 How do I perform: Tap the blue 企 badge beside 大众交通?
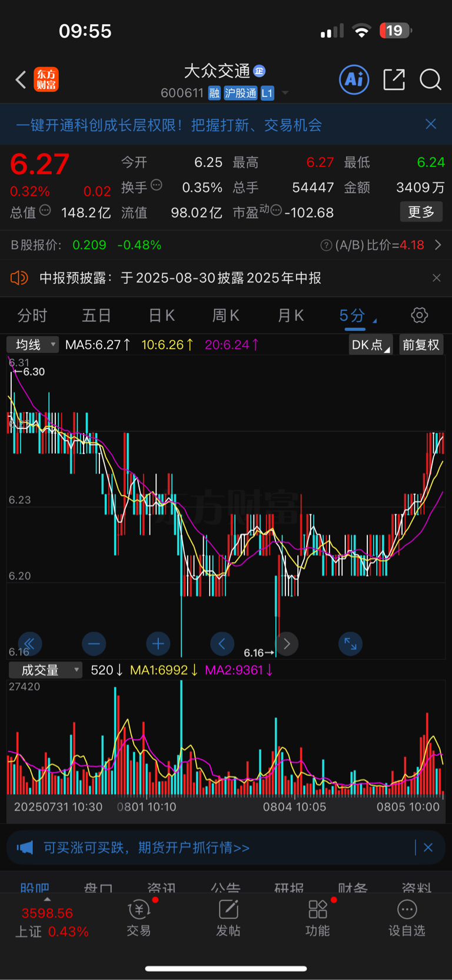point(259,71)
